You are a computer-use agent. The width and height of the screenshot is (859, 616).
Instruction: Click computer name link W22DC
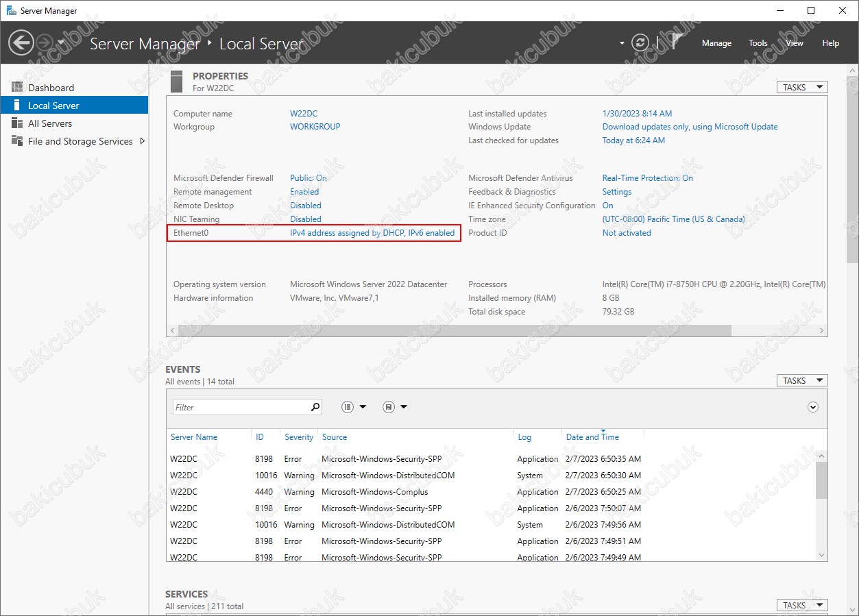[304, 114]
